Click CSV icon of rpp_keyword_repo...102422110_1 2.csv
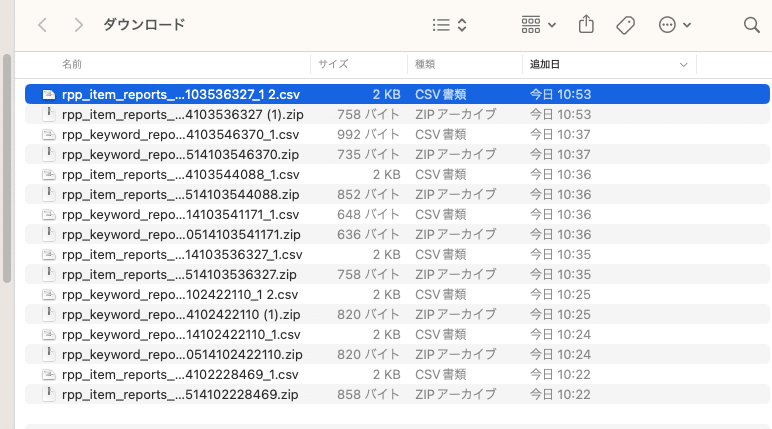This screenshot has height=429, width=772. click(x=48, y=295)
